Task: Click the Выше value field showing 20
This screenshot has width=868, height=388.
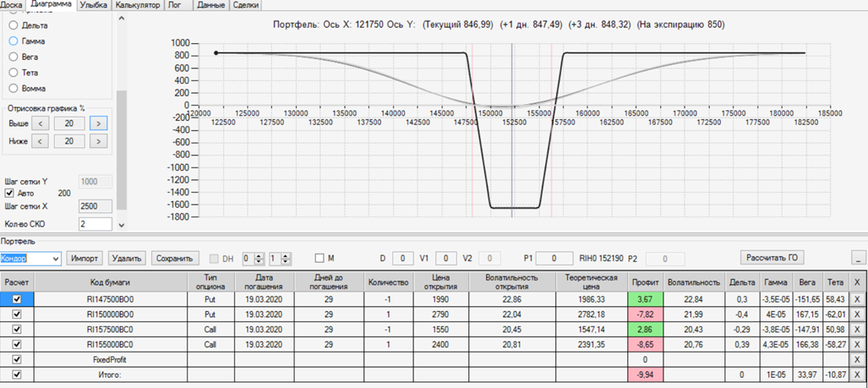Action: point(69,123)
